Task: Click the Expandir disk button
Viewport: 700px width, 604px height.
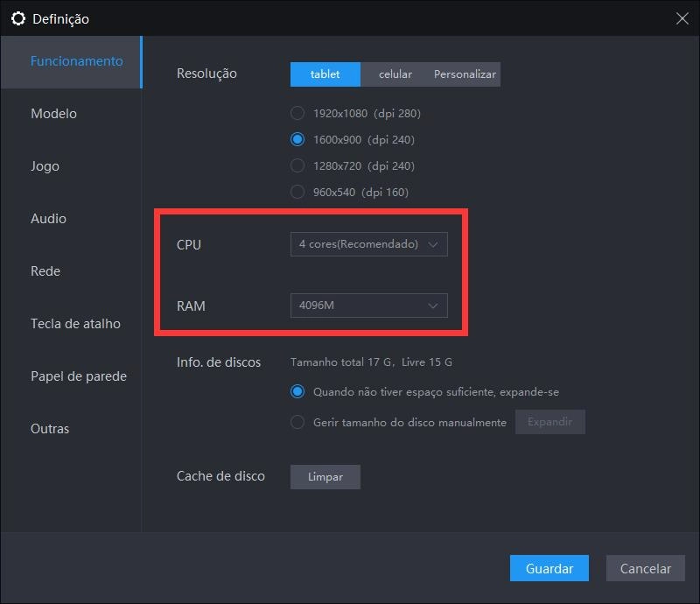Action: coord(549,422)
